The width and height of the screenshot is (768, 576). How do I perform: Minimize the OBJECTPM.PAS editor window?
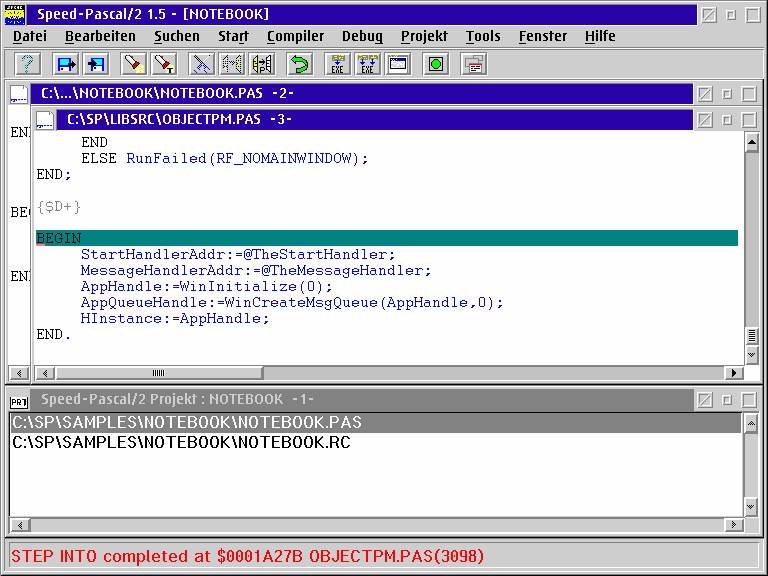click(727, 120)
